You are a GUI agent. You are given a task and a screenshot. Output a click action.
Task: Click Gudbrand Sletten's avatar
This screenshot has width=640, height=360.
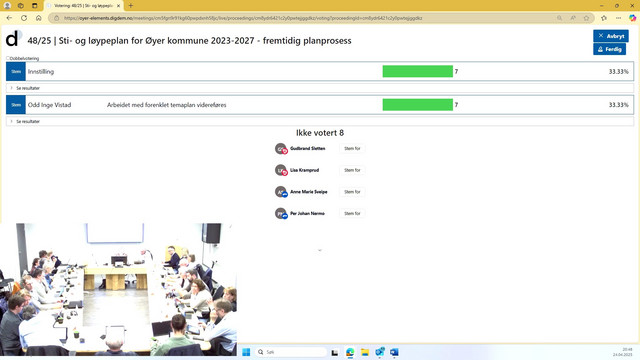click(x=281, y=149)
